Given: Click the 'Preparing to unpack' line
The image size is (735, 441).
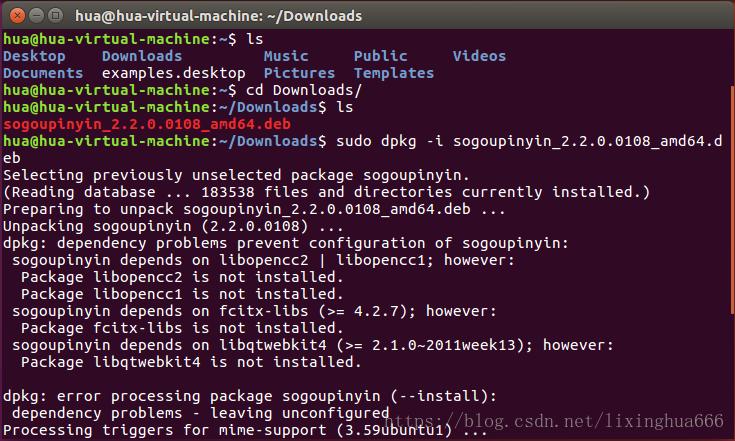Looking at the screenshot, I should [254, 209].
